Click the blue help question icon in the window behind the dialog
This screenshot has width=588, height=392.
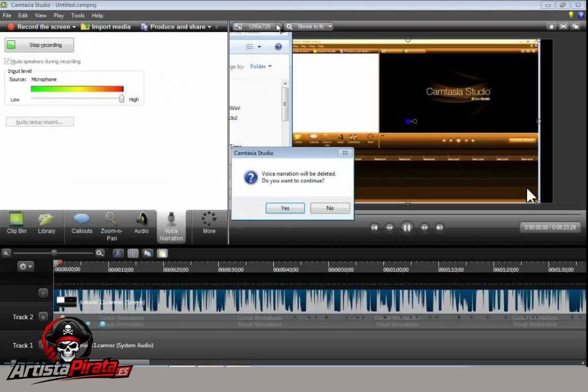pyautogui.click(x=278, y=46)
